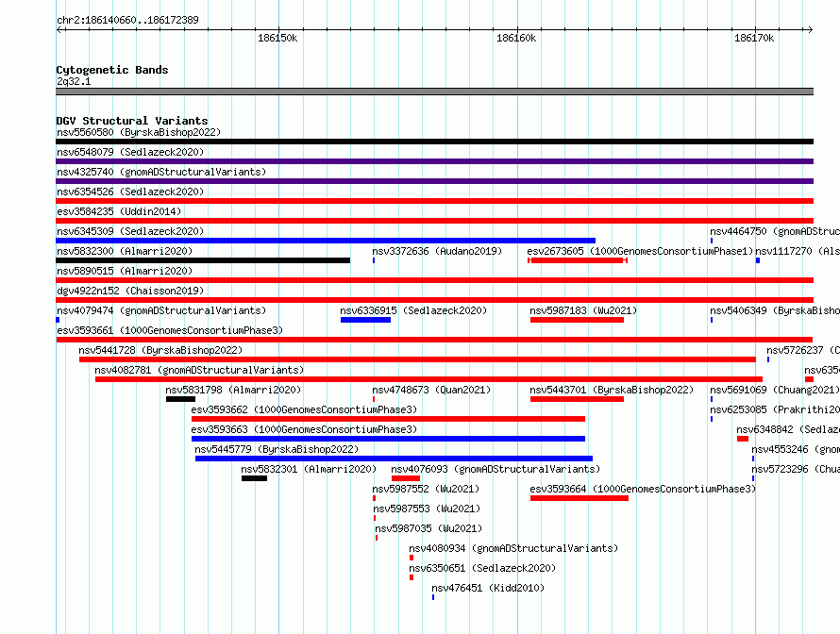
Task: Click the red nsv4076093 variant bar
Action: [406, 478]
